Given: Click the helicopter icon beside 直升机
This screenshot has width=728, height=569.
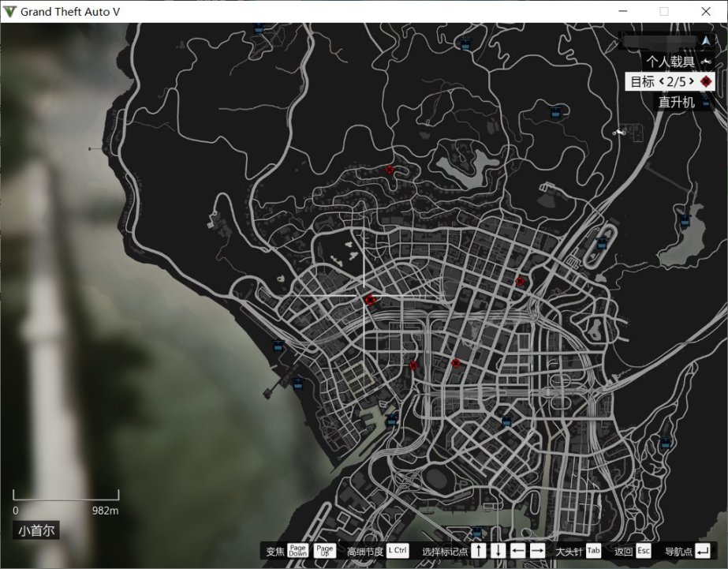Looking at the screenshot, I should [x=706, y=102].
